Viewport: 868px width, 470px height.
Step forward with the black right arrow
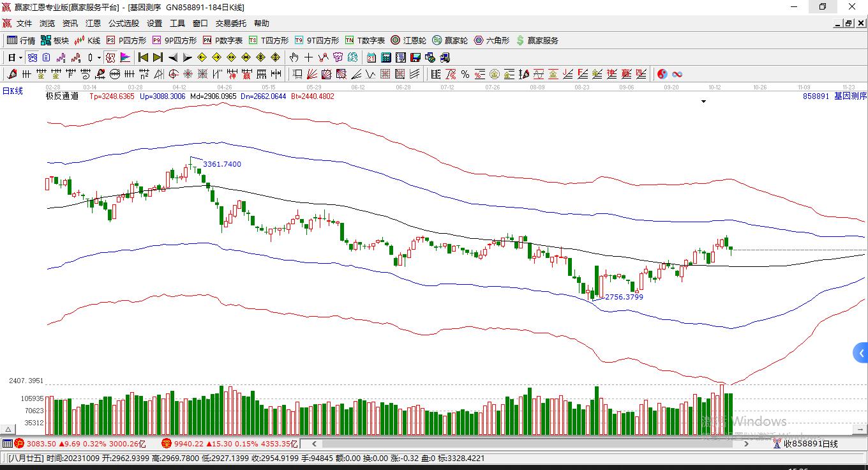point(187,57)
